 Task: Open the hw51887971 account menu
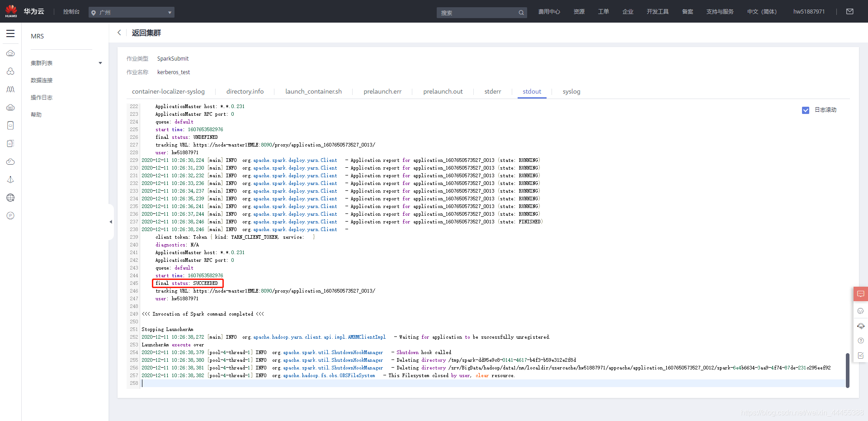(x=809, y=12)
